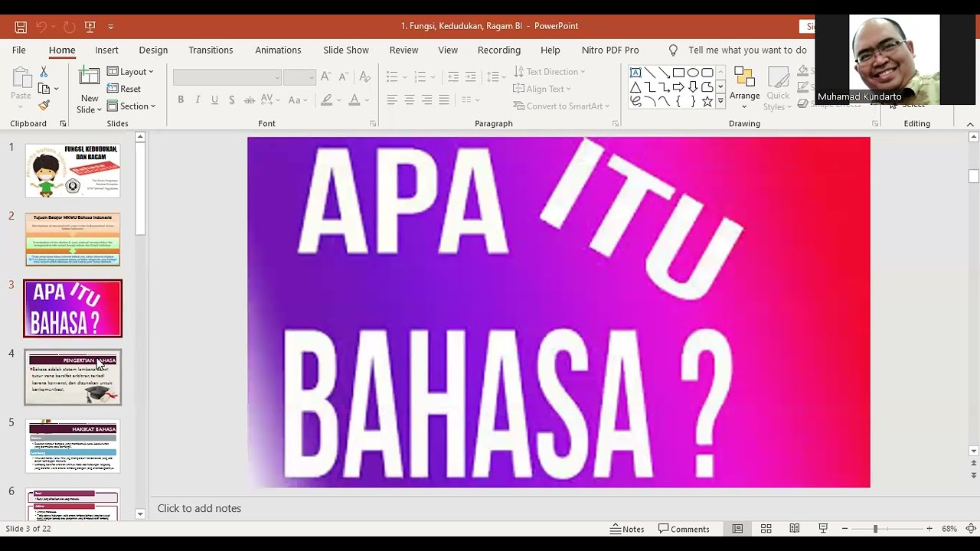Expand the shapes gallery with More arrow

(720, 102)
